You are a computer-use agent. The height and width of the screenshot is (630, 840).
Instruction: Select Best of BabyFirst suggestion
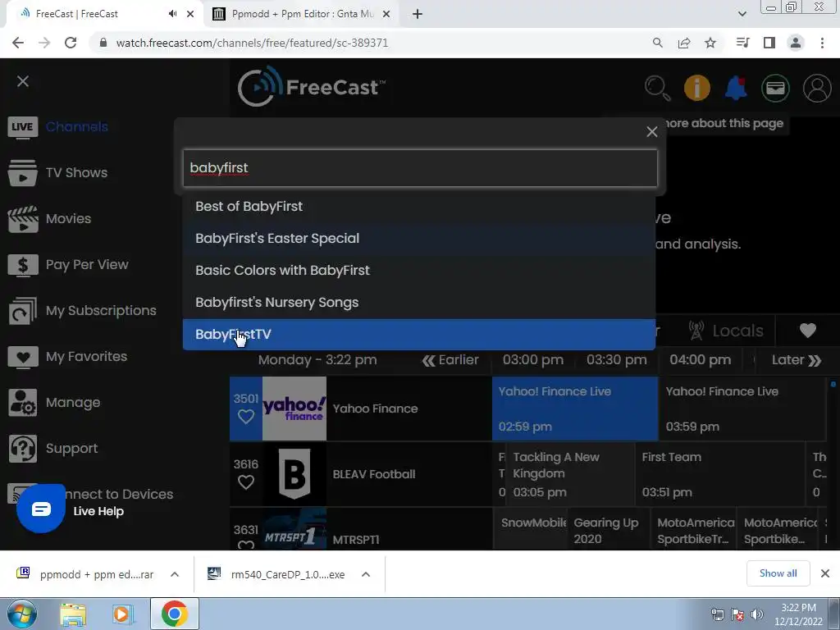pos(419,206)
